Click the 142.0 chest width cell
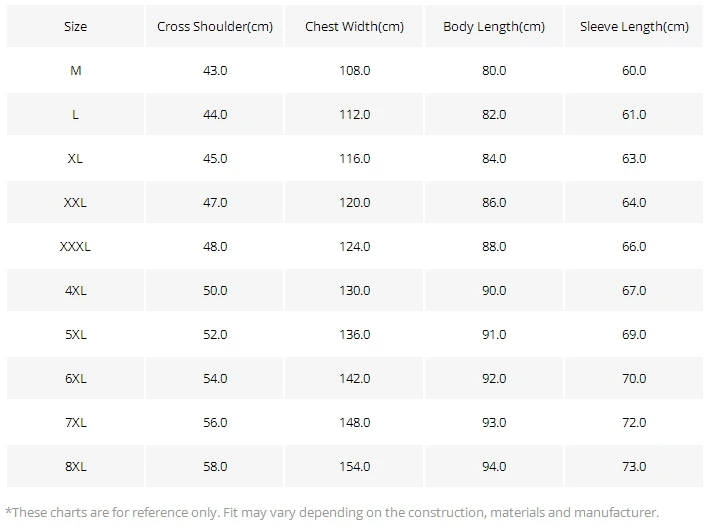This screenshot has width=709, height=529. pos(354,378)
